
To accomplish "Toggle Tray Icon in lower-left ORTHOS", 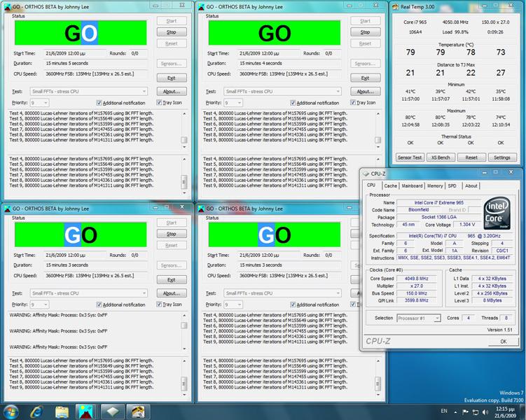I will coord(159,304).
